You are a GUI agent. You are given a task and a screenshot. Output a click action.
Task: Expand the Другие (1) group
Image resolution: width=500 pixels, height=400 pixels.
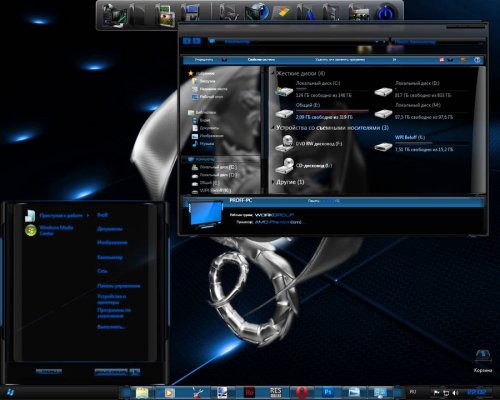pyautogui.click(x=273, y=182)
